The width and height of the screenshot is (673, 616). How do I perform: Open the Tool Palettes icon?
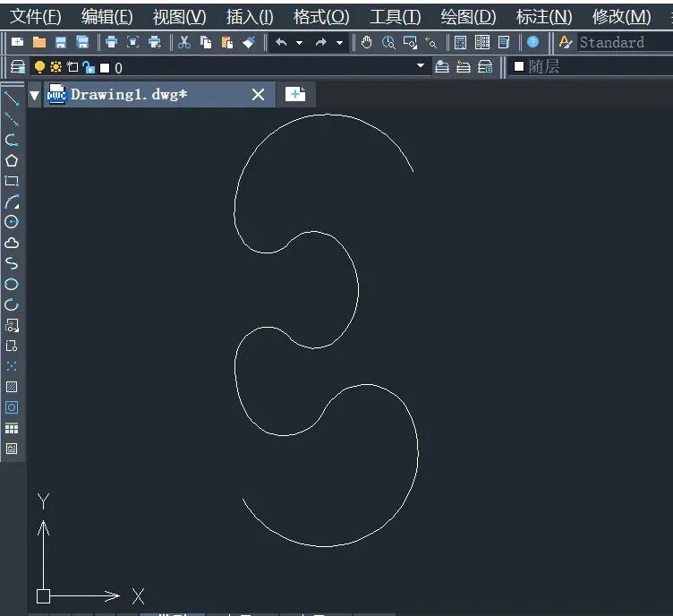(x=504, y=42)
